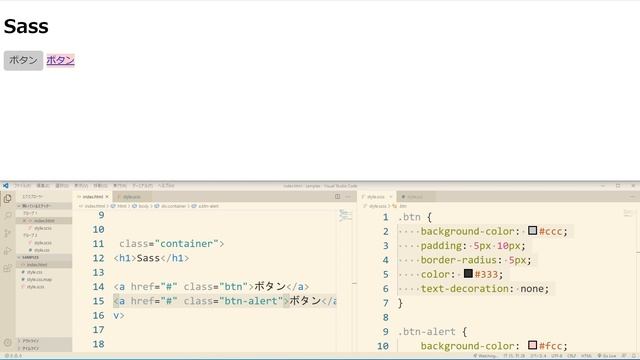
Task: Click the pink ボタン link in preview
Action: [x=60, y=60]
